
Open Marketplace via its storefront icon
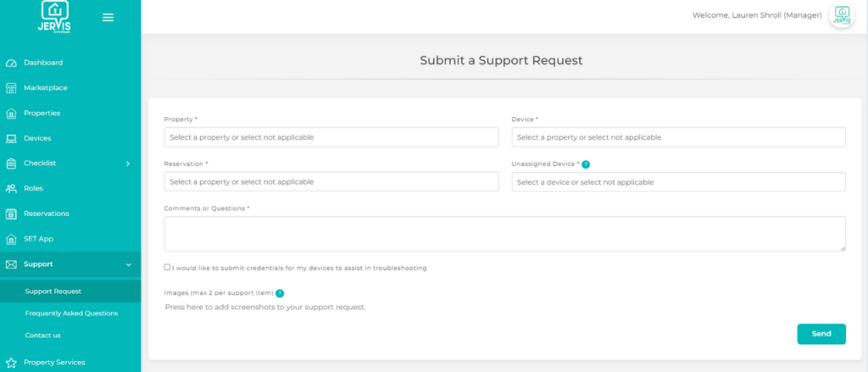(x=11, y=88)
